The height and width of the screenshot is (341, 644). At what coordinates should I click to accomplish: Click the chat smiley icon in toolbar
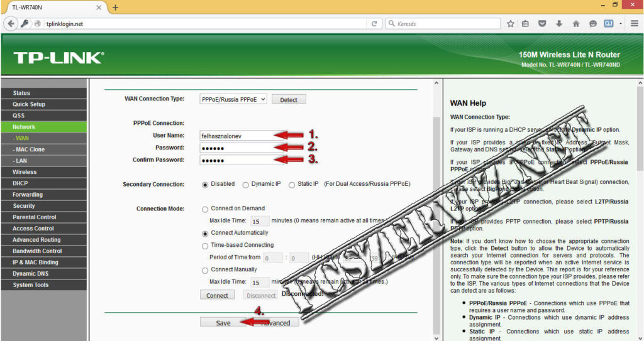(592, 24)
